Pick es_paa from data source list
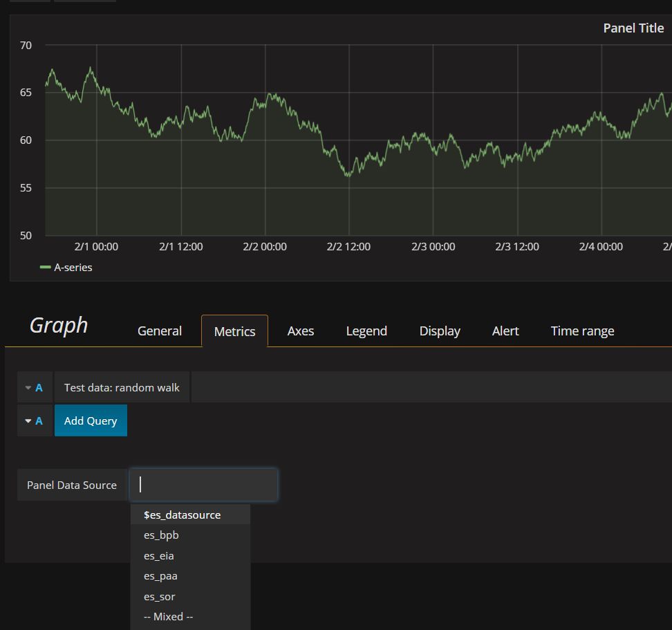The height and width of the screenshot is (630, 672). point(190,576)
